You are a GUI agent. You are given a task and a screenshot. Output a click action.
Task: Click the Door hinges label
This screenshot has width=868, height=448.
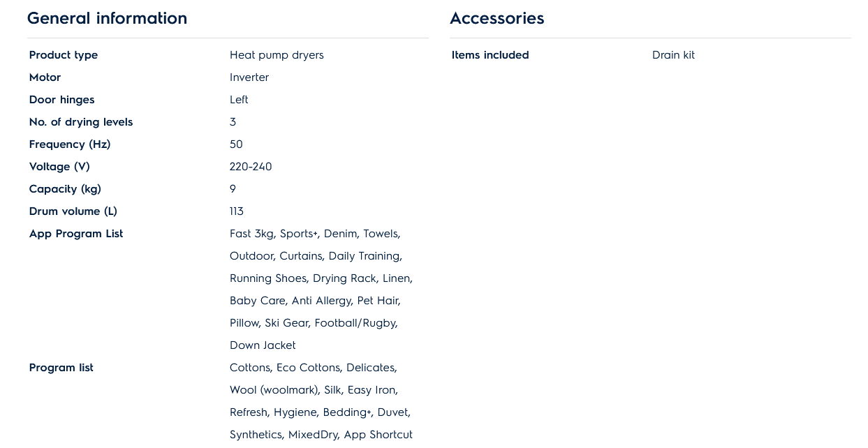pyautogui.click(x=61, y=100)
